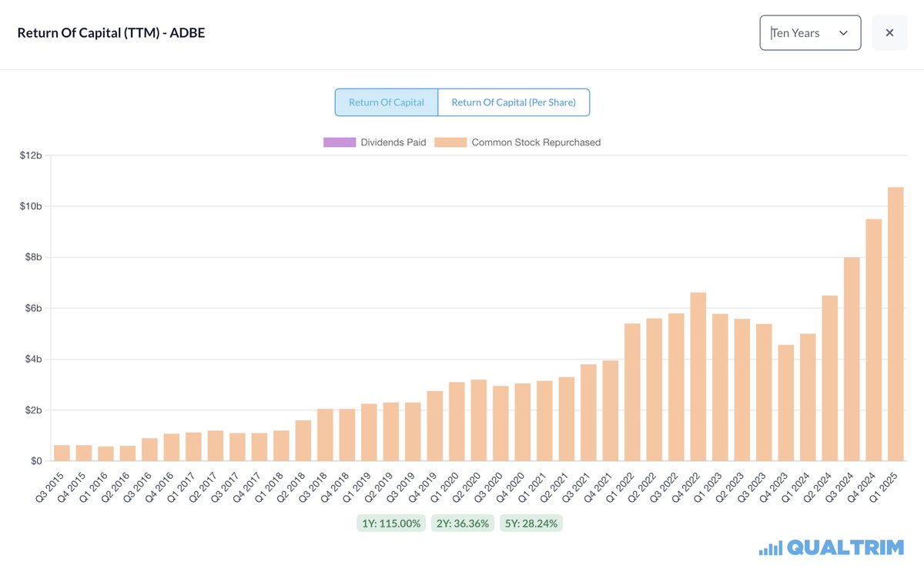Select the Q1 2022 bar

click(x=632, y=393)
